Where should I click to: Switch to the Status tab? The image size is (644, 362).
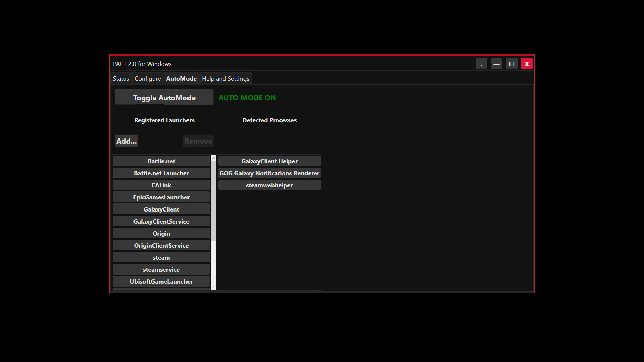point(121,78)
